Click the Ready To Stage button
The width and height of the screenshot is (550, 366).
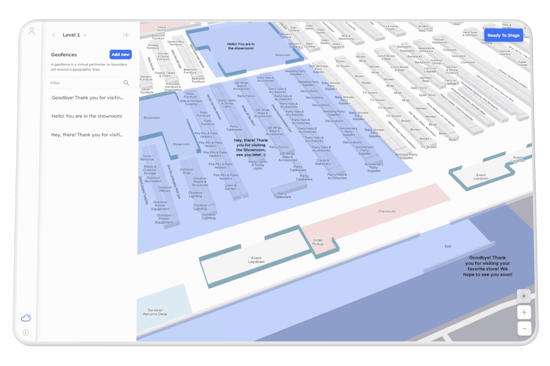pyautogui.click(x=503, y=35)
